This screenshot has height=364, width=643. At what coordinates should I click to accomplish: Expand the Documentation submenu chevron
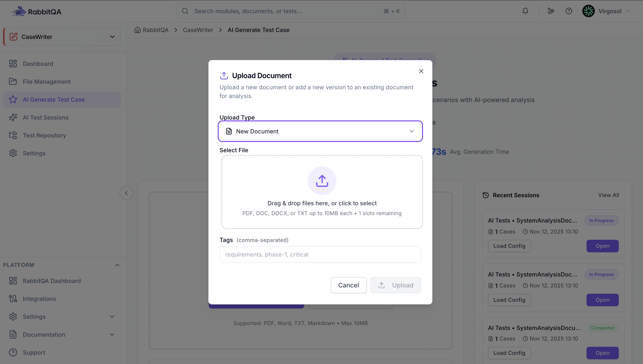[x=112, y=334]
